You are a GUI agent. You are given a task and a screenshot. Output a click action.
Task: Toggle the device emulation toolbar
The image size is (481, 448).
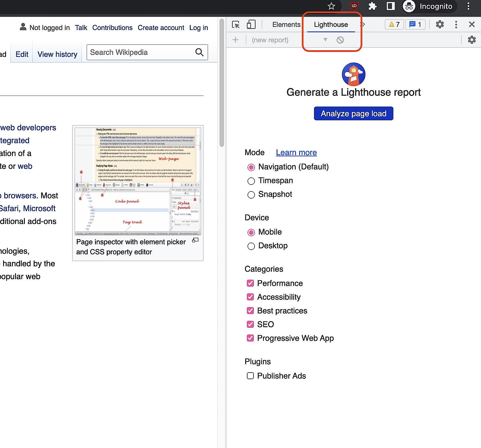251,25
